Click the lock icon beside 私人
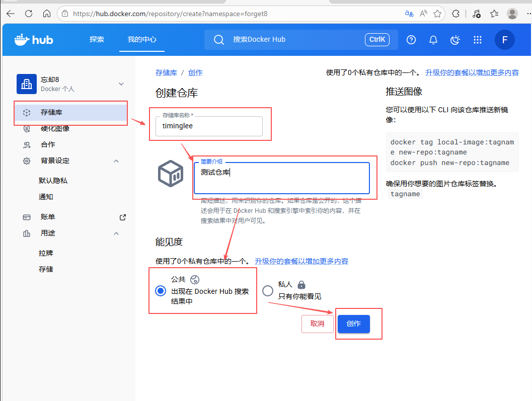 tap(301, 284)
